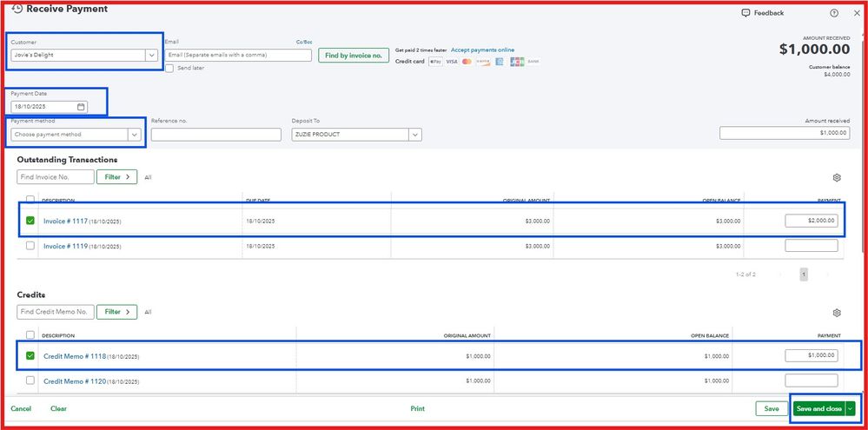The image size is (868, 430).
Task: Click the Credit Memo # 1120 payment field
Action: coord(812,380)
